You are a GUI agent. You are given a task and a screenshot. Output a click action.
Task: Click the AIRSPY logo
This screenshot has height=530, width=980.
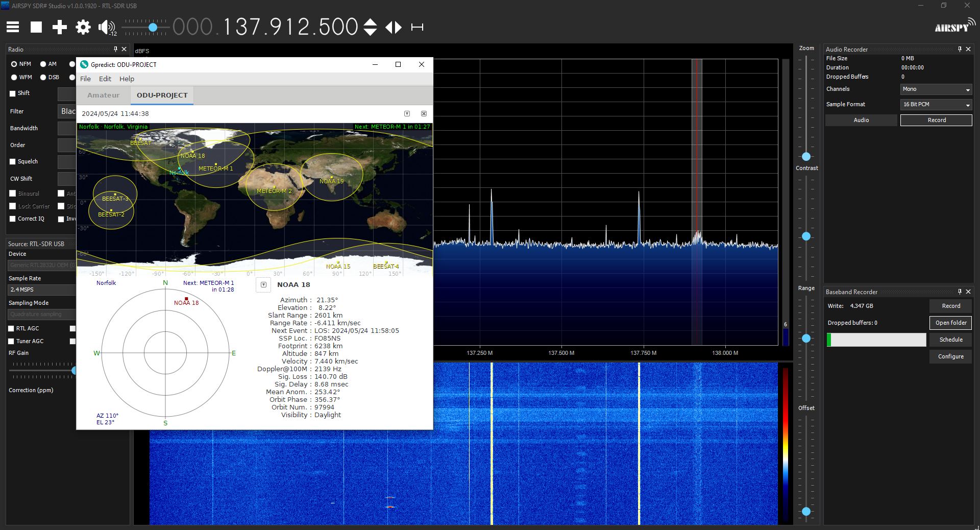[954, 26]
